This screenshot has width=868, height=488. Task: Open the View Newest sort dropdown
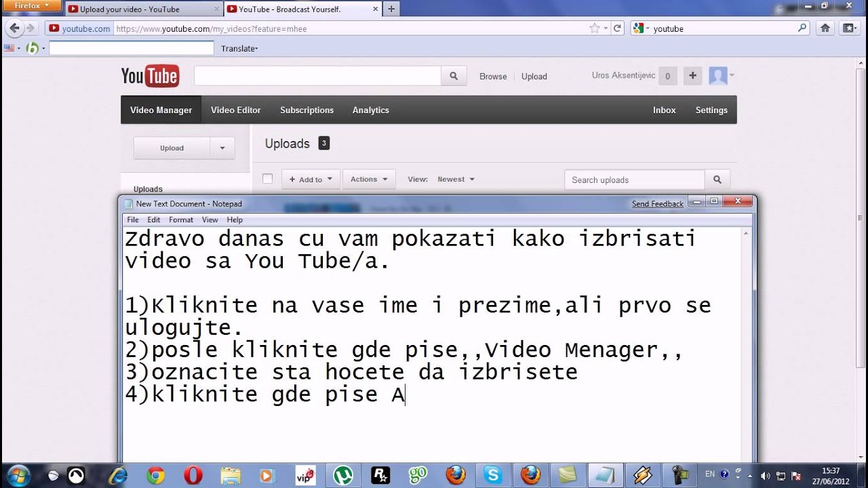[456, 180]
